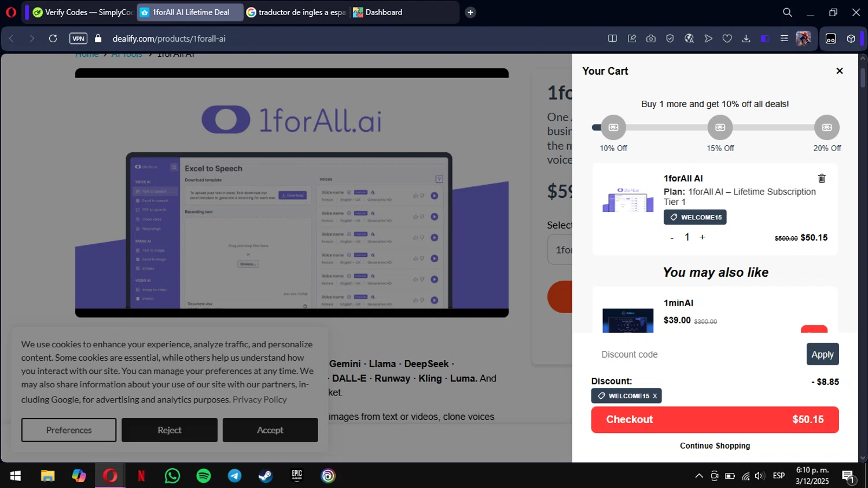Click the dealify.com address bar
868x488 pixels.
click(169, 38)
